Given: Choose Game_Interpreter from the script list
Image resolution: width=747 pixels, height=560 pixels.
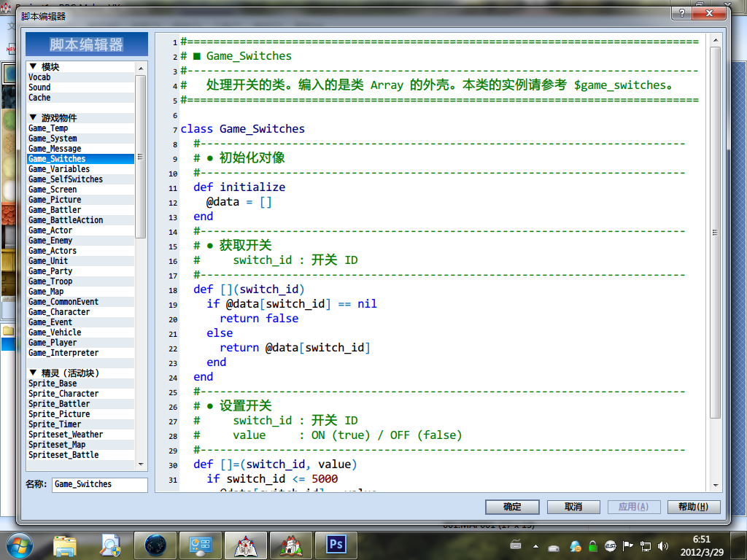Looking at the screenshot, I should [x=63, y=353].
